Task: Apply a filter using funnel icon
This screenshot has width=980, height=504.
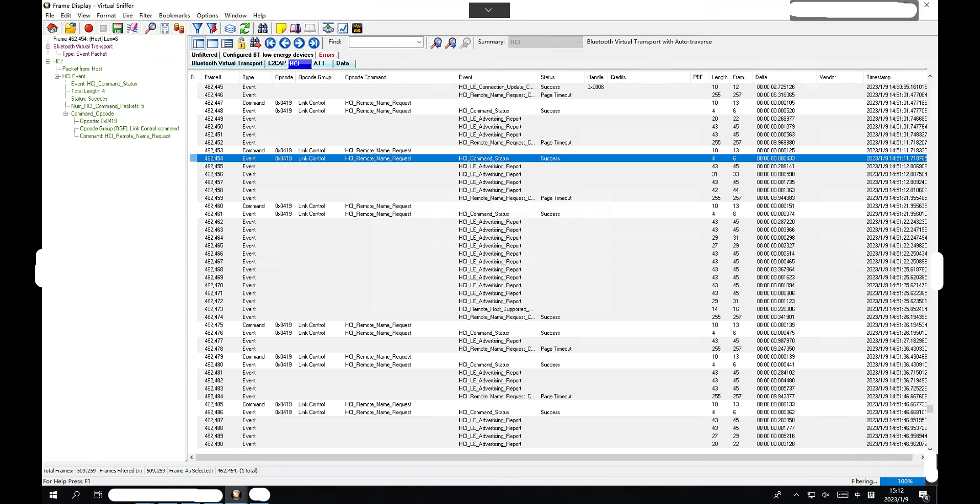Action: [197, 28]
